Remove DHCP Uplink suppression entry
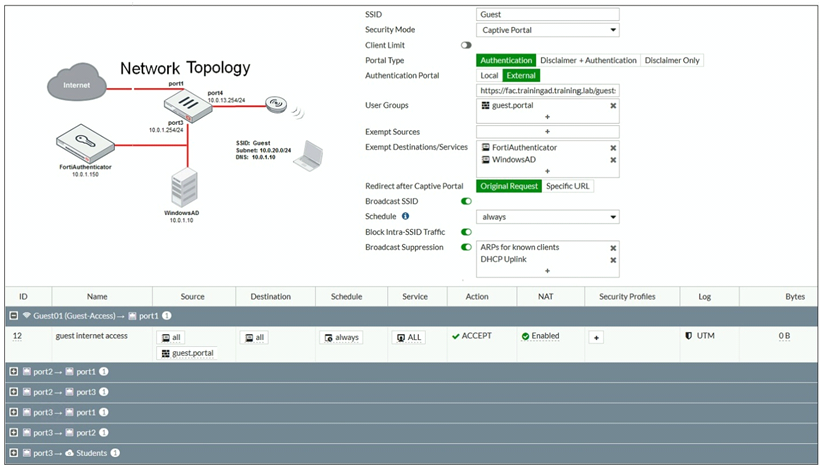Viewport: 821px width, 467px height. 612,259
